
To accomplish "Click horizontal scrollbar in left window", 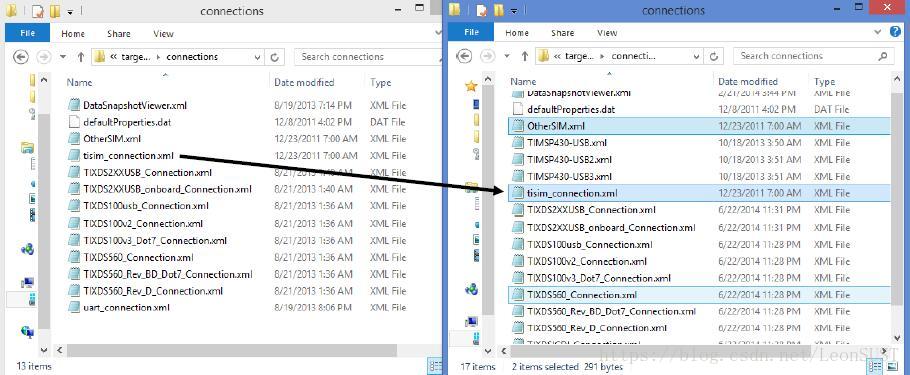I will [231, 350].
